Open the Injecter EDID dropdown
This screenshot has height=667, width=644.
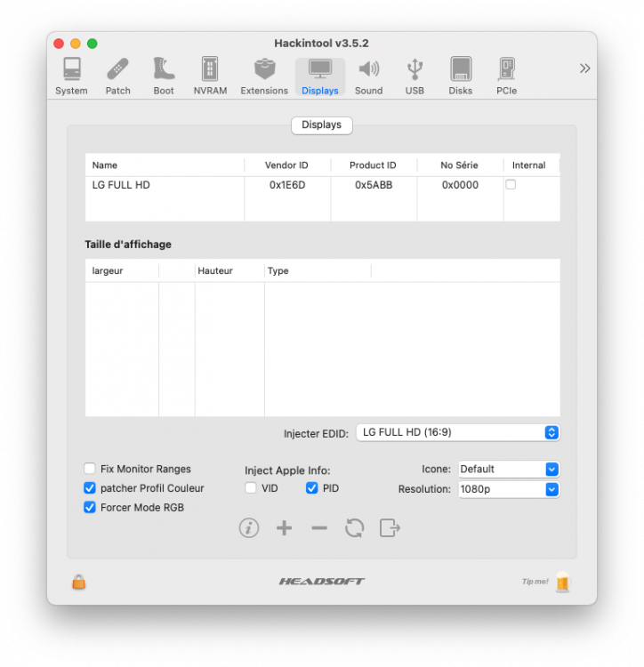tap(458, 432)
